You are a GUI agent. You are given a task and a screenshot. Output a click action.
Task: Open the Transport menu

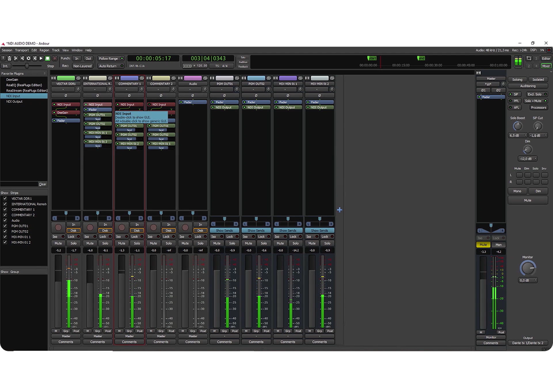click(x=22, y=50)
